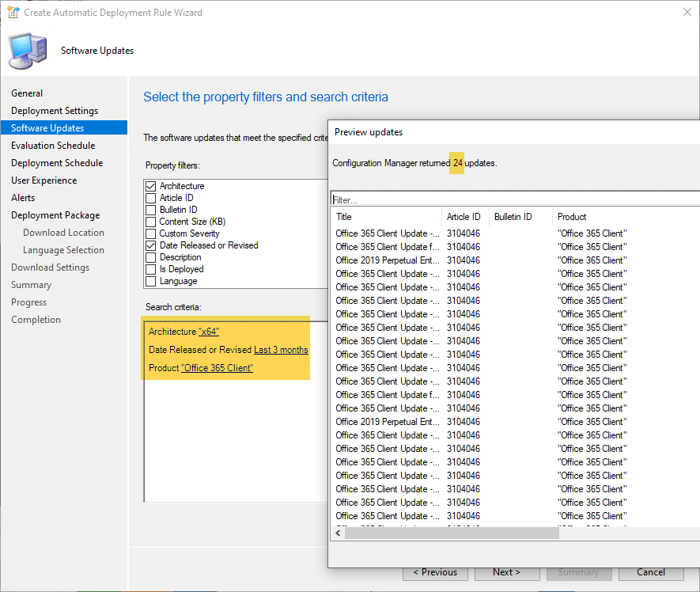700x592 pixels.
Task: Click the wizard title bar icon
Action: click(12, 13)
